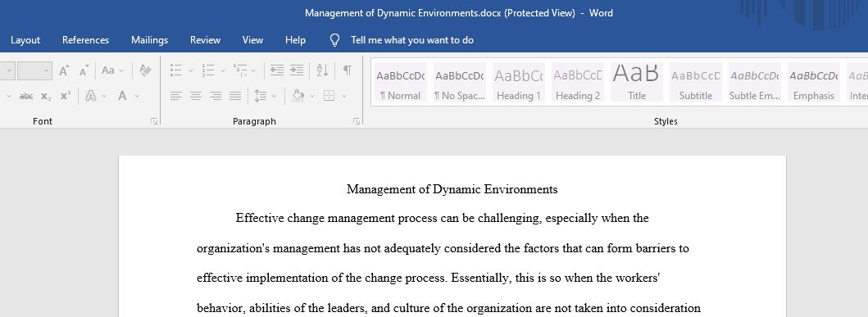Open the Change Case (Aa) menu
Viewport: 868px width, 317px height.
click(112, 70)
